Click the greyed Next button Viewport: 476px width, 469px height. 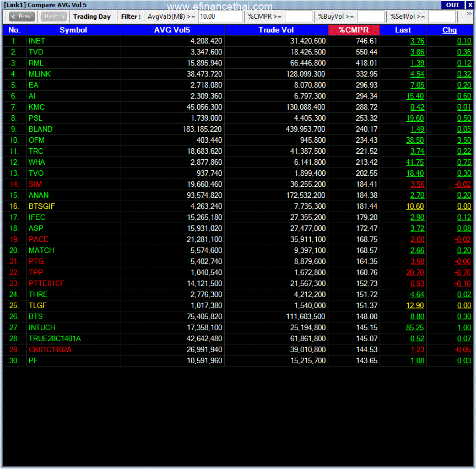[54, 17]
